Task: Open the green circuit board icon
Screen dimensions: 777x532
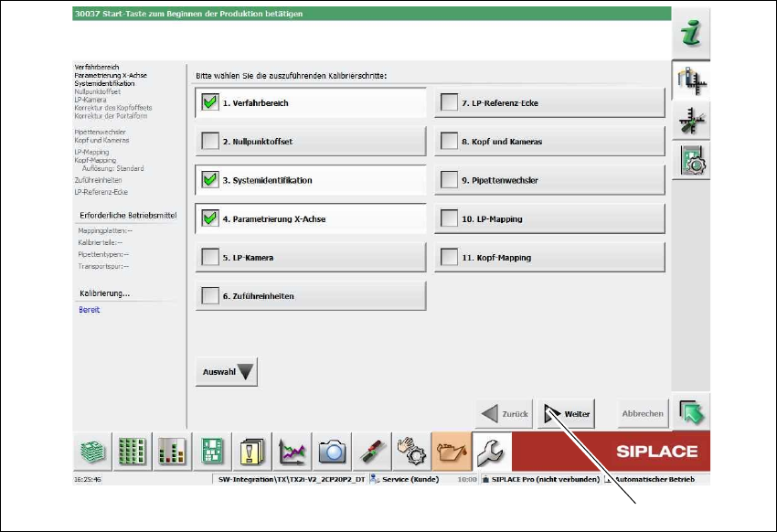Action: 212,452
